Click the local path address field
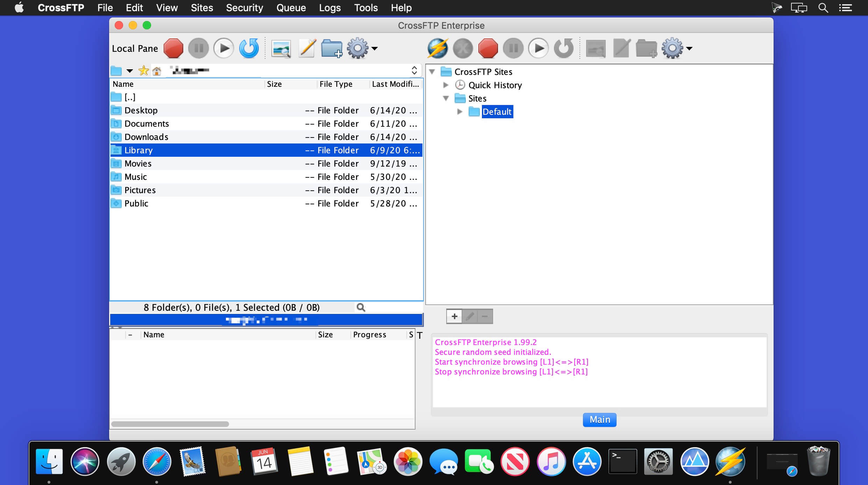 click(x=287, y=70)
